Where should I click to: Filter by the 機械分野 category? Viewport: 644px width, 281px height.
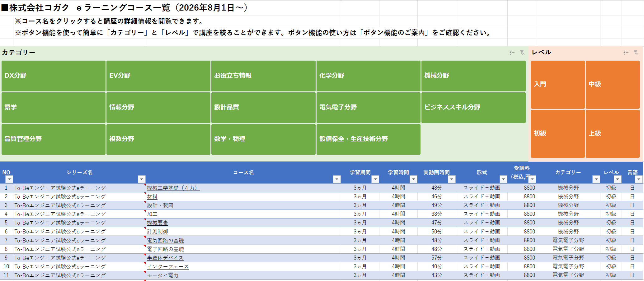tap(473, 76)
